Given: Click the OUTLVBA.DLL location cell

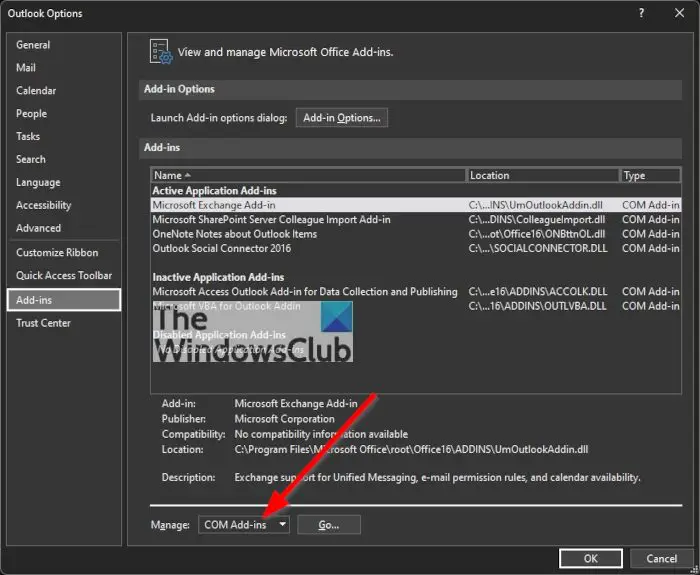Looking at the screenshot, I should click(538, 306).
